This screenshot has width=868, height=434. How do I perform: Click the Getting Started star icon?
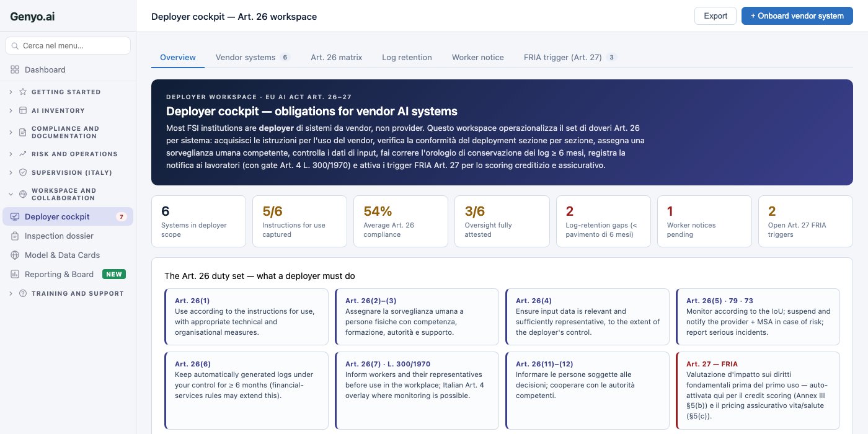coord(23,92)
